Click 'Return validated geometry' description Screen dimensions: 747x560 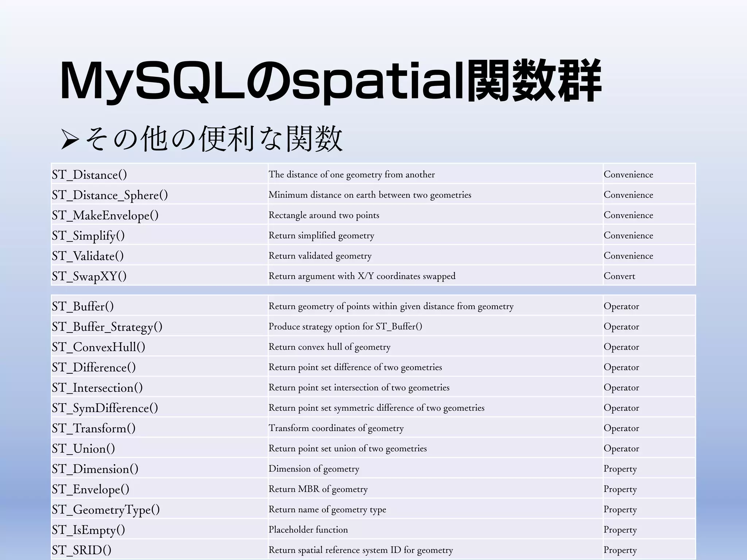pyautogui.click(x=320, y=256)
